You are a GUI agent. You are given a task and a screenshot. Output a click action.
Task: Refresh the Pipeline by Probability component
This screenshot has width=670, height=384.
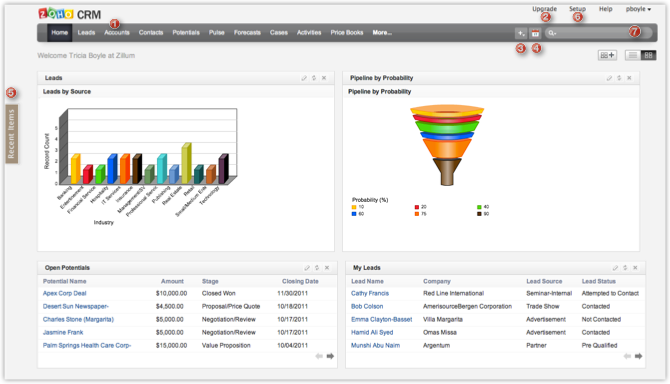click(x=619, y=78)
